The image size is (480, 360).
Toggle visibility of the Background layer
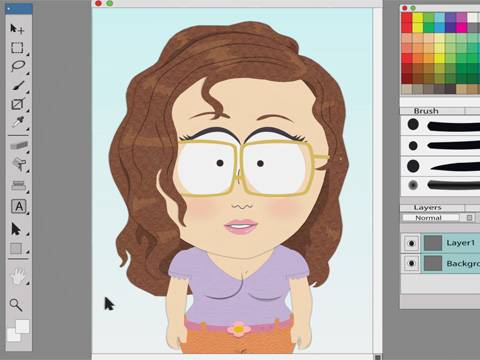(x=411, y=264)
